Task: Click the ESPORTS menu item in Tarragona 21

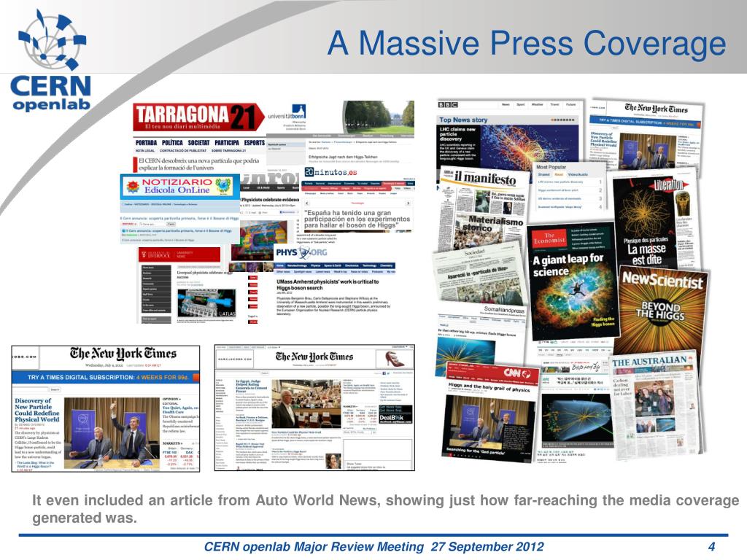Action: (x=255, y=142)
